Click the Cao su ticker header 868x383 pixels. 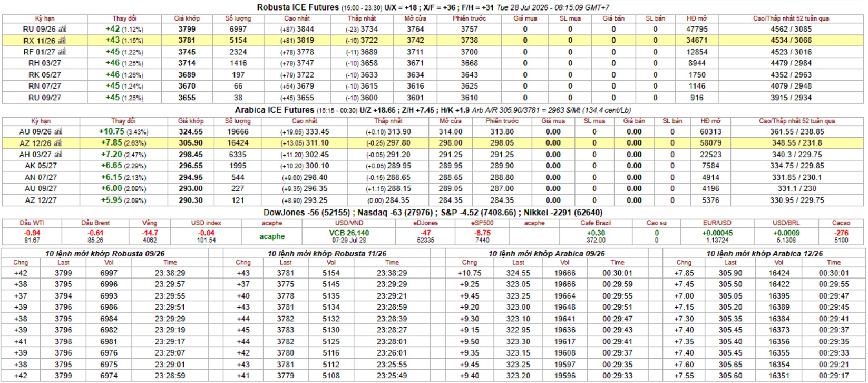(656, 223)
